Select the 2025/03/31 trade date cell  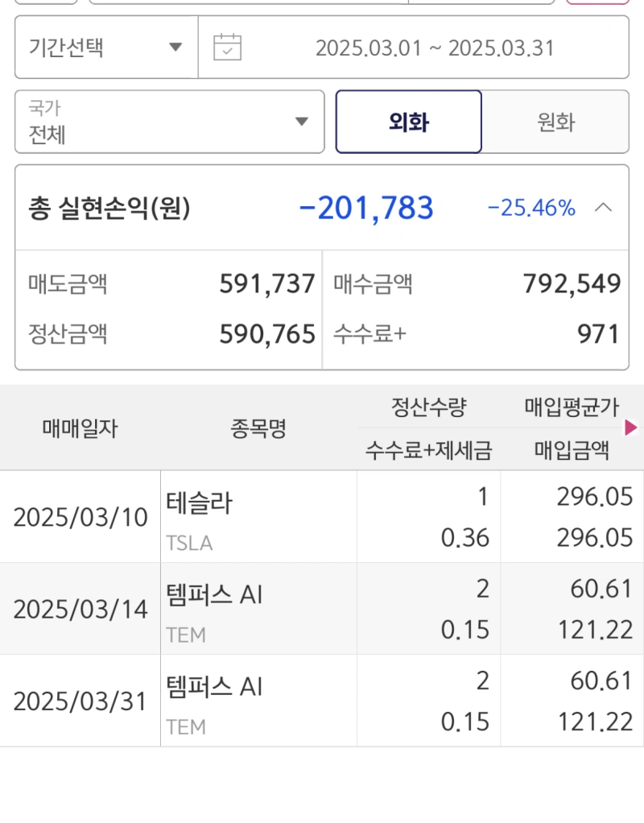tap(80, 701)
